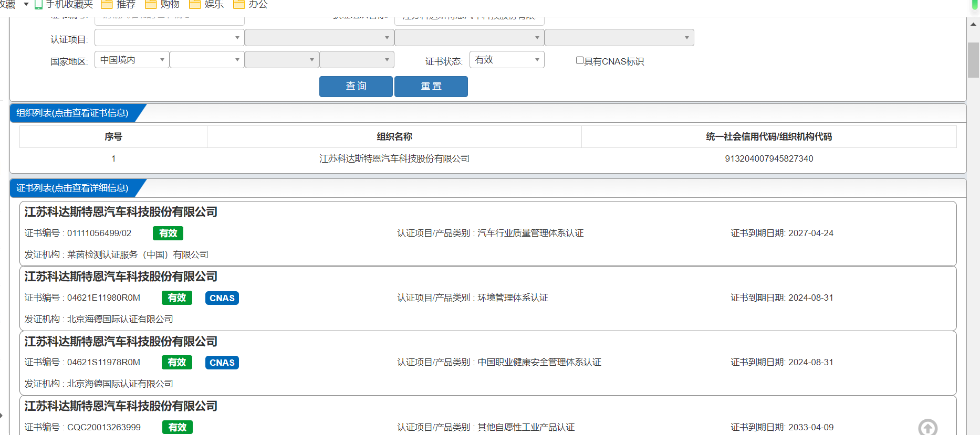Click the vertical scrollbar thumb
The height and width of the screenshot is (435, 980).
click(973, 60)
